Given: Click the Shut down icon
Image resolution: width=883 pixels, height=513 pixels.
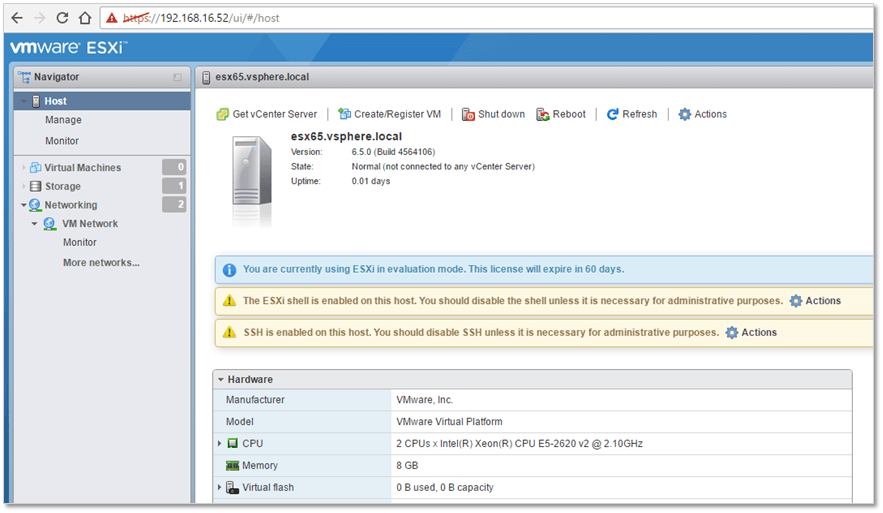Looking at the screenshot, I should 468,115.
